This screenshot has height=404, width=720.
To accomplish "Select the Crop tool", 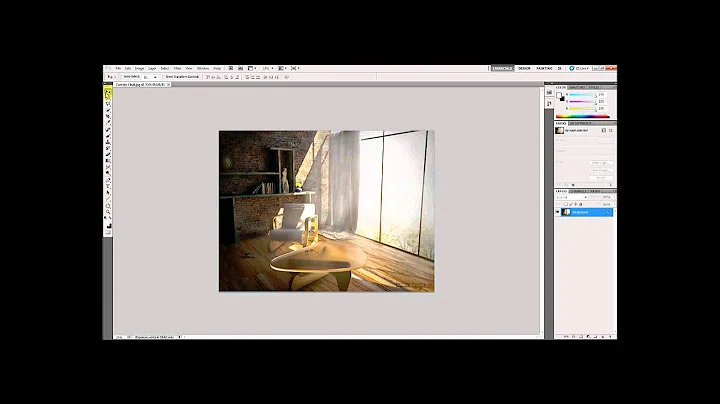I will (108, 115).
